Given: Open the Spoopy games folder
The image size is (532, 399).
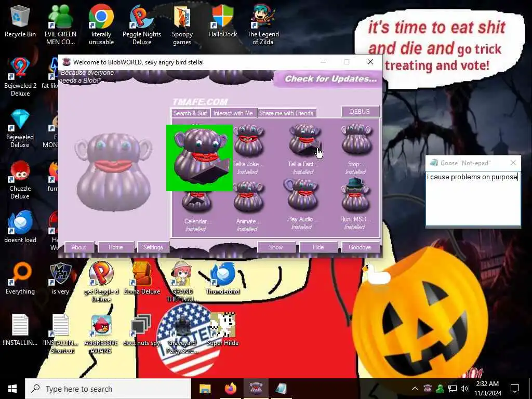Looking at the screenshot, I should click(182, 25).
